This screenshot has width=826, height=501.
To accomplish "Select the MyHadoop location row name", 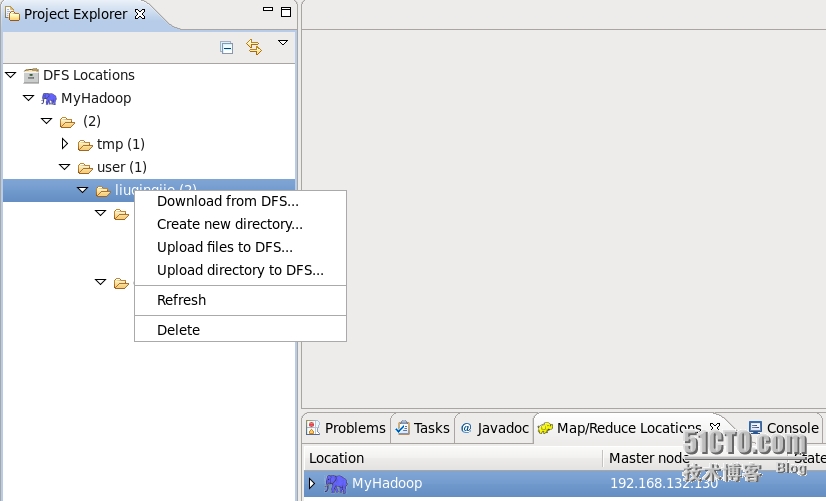I will click(387, 483).
